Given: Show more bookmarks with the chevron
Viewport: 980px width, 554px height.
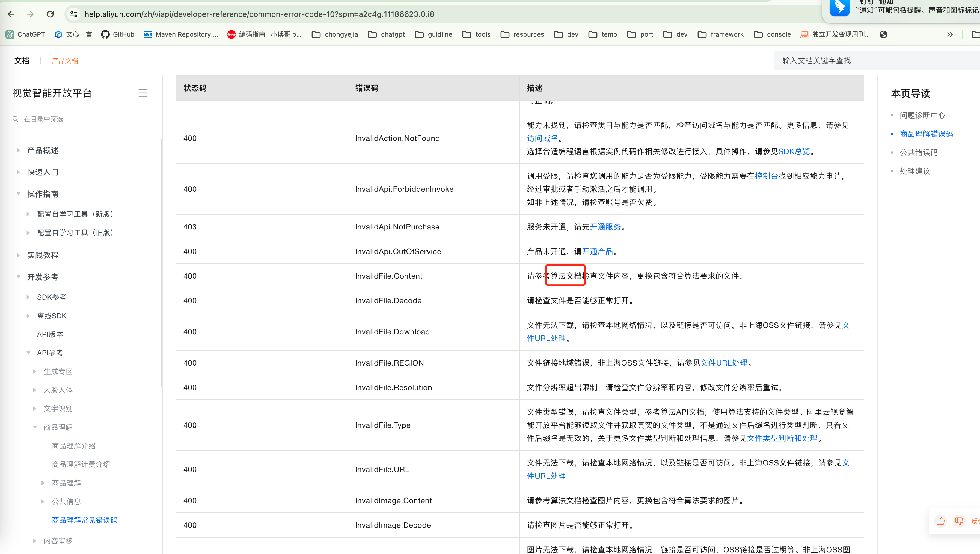Looking at the screenshot, I should tap(950, 34).
